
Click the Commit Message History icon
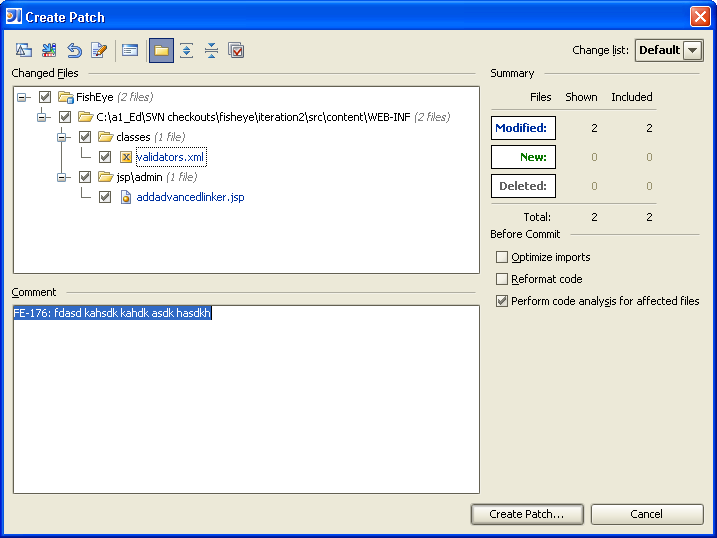(130, 50)
